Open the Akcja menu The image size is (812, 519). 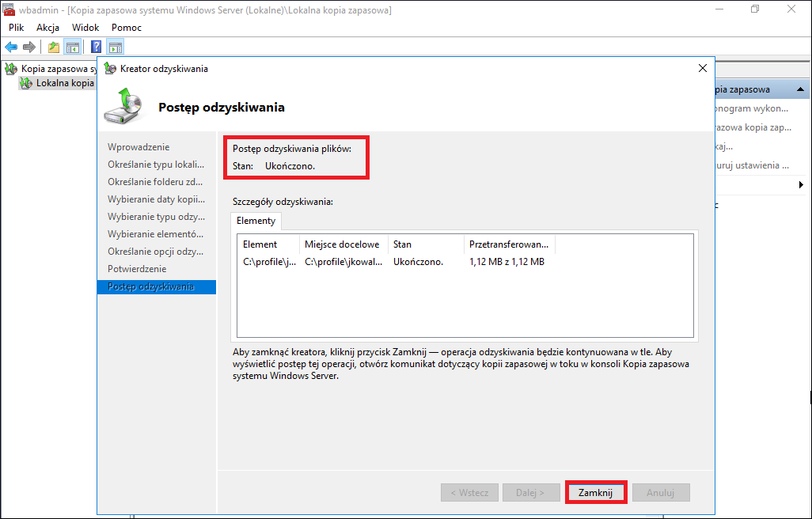pos(47,28)
